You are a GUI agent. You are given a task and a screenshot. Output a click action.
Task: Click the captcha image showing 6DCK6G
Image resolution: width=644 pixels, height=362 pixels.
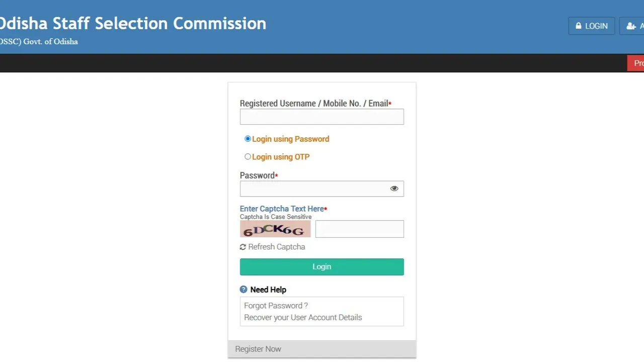[275, 229]
